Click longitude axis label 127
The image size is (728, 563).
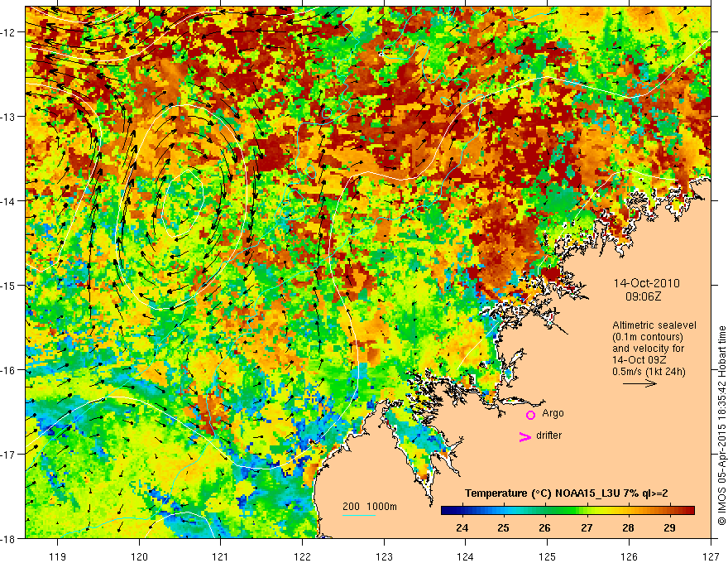[711, 556]
